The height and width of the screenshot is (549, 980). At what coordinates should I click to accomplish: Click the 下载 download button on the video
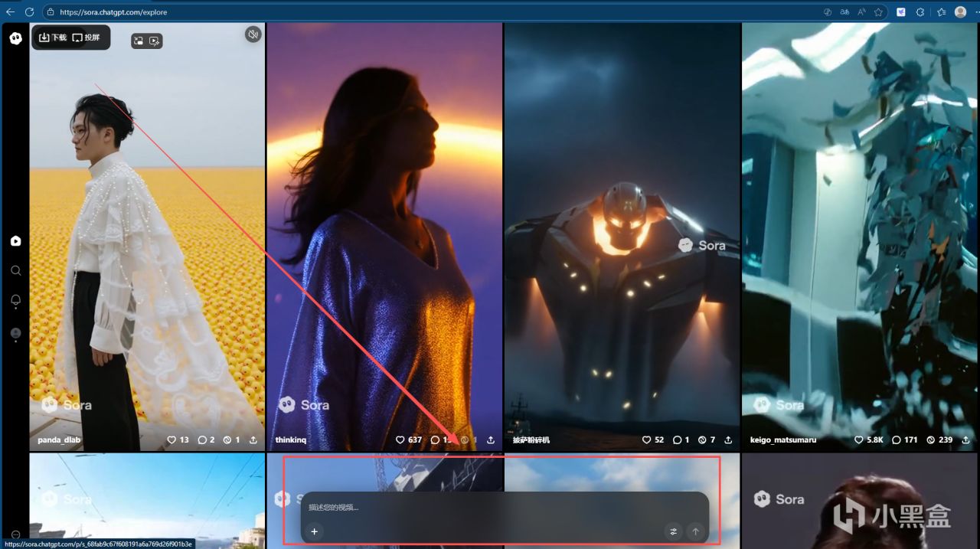53,38
